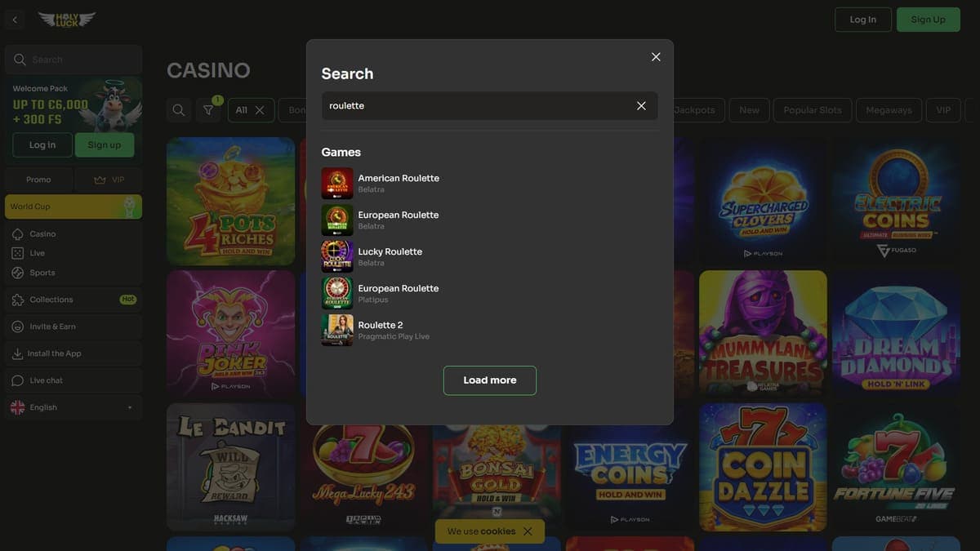Open the casino filter icon
Viewport: 980px width, 551px height.
(x=208, y=110)
